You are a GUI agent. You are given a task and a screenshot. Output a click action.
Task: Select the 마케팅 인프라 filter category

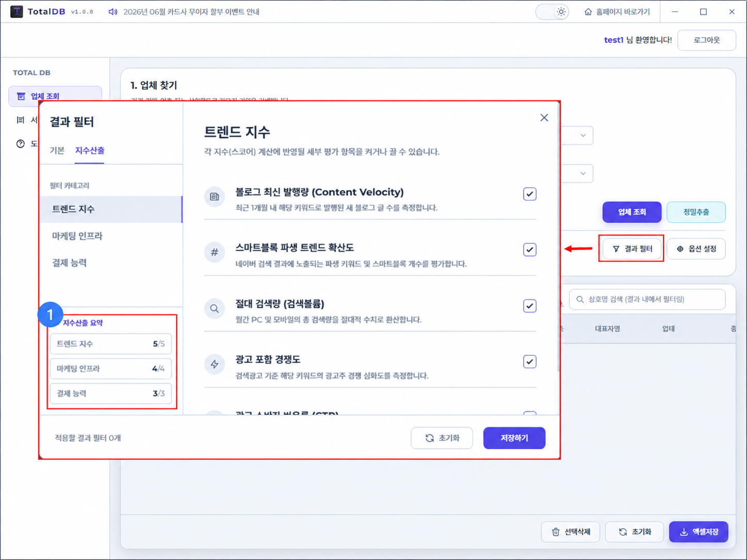pyautogui.click(x=111, y=236)
